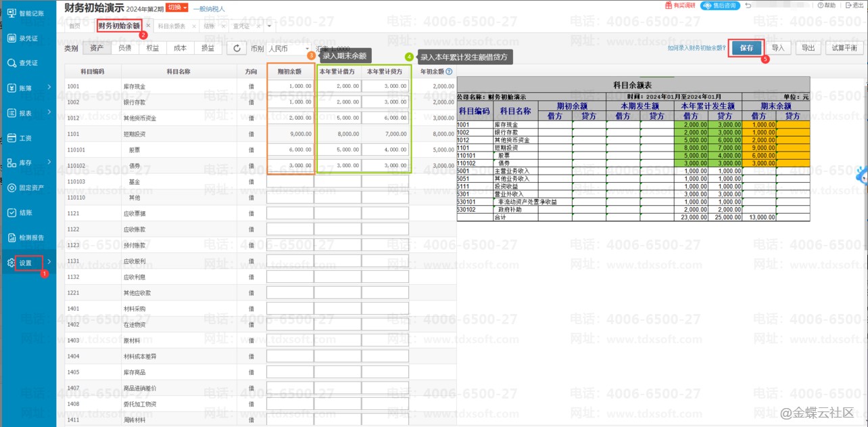Select the 负债 category toggle
This screenshot has height=427, width=868.
click(125, 49)
